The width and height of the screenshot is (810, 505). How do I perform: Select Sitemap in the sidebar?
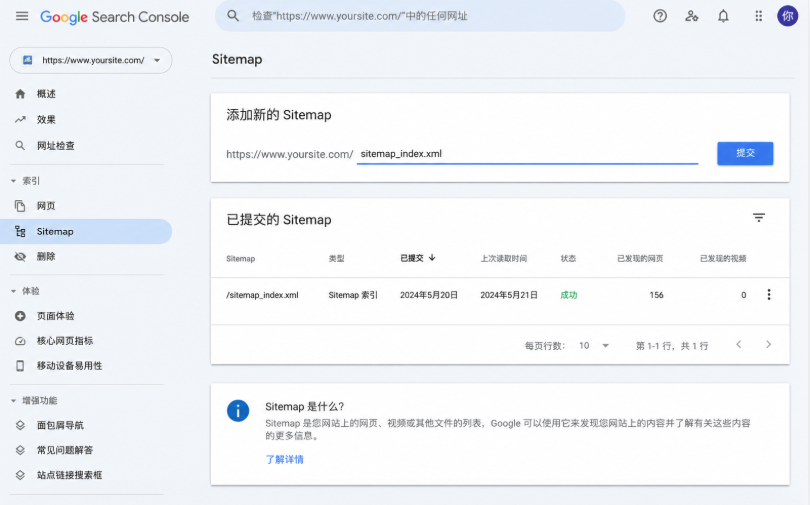click(86, 231)
